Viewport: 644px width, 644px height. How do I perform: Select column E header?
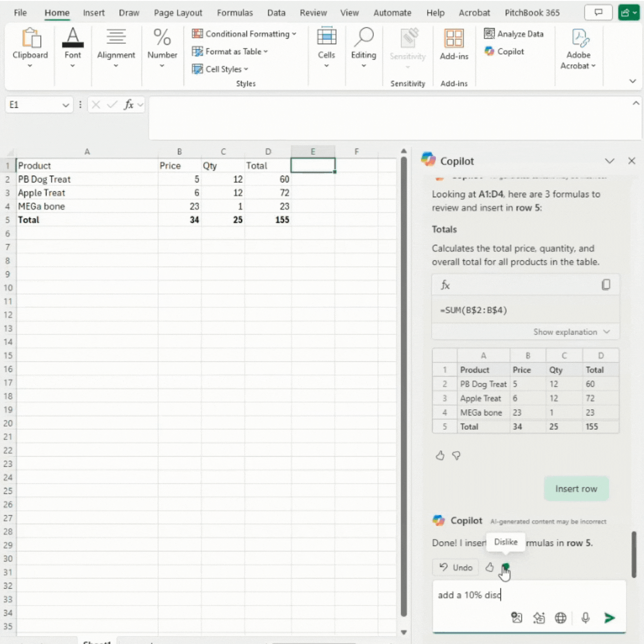[313, 151]
